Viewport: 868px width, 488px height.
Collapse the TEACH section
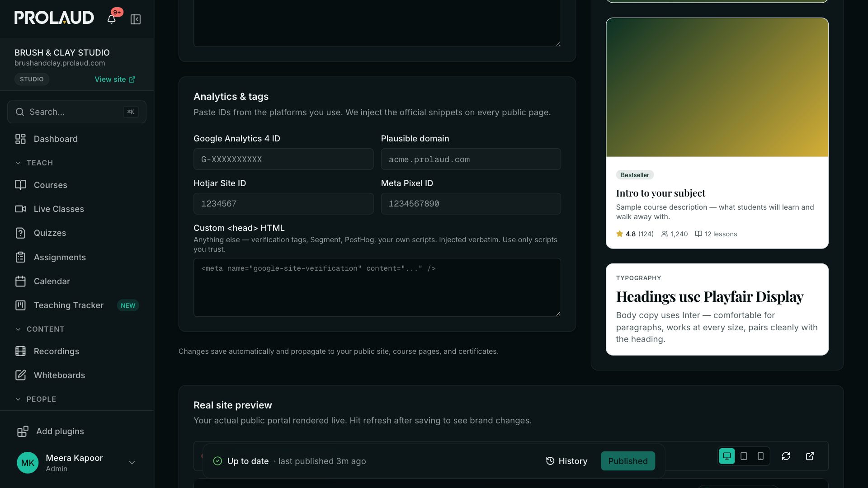pos(34,163)
